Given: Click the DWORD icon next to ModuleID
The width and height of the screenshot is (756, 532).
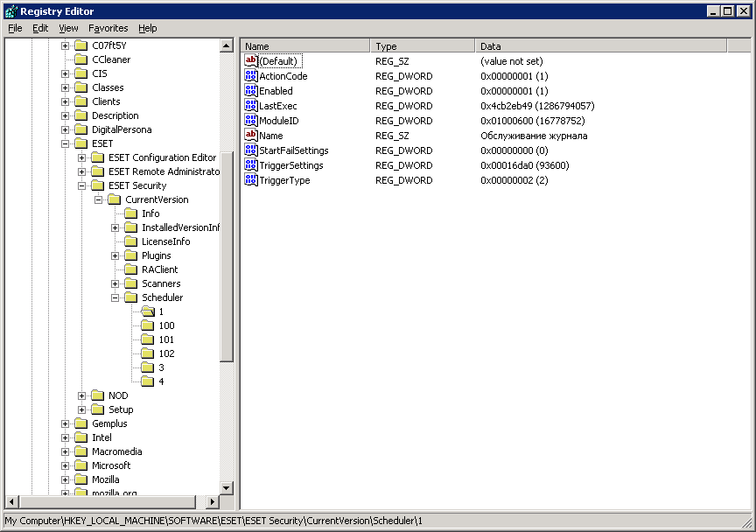Looking at the screenshot, I should (251, 121).
